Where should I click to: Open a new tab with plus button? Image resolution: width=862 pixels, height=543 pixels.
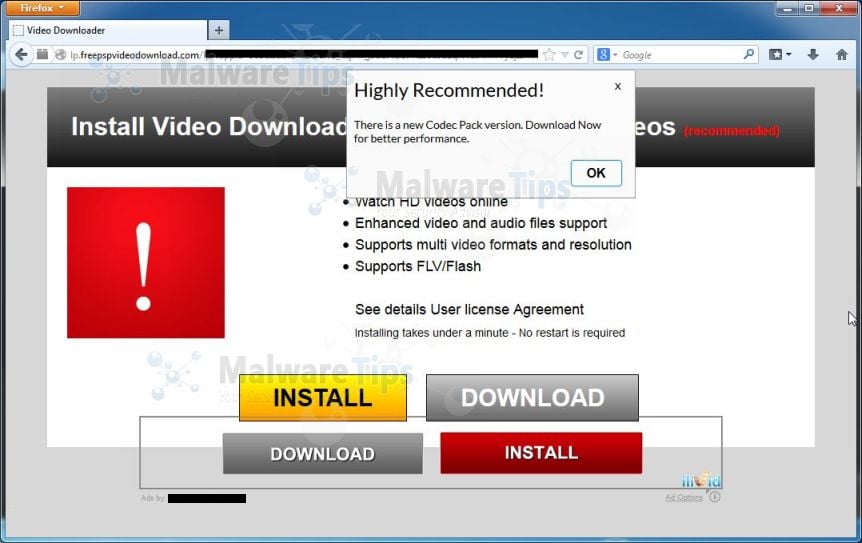(x=219, y=30)
